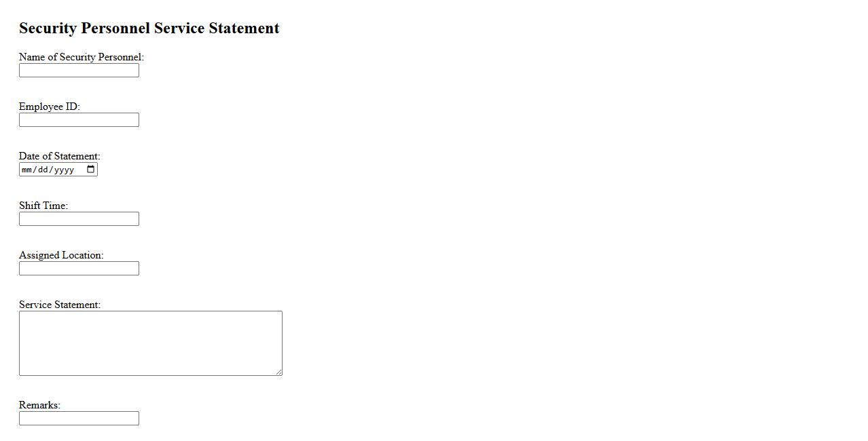This screenshot has width=868, height=441.
Task: Click the 'Assigned Location:' label
Action: coord(61,255)
